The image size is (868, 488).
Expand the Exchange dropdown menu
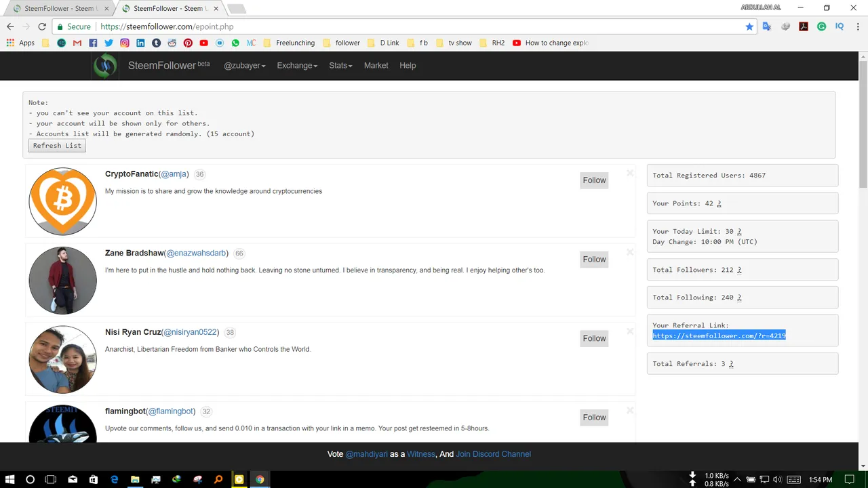tap(297, 66)
